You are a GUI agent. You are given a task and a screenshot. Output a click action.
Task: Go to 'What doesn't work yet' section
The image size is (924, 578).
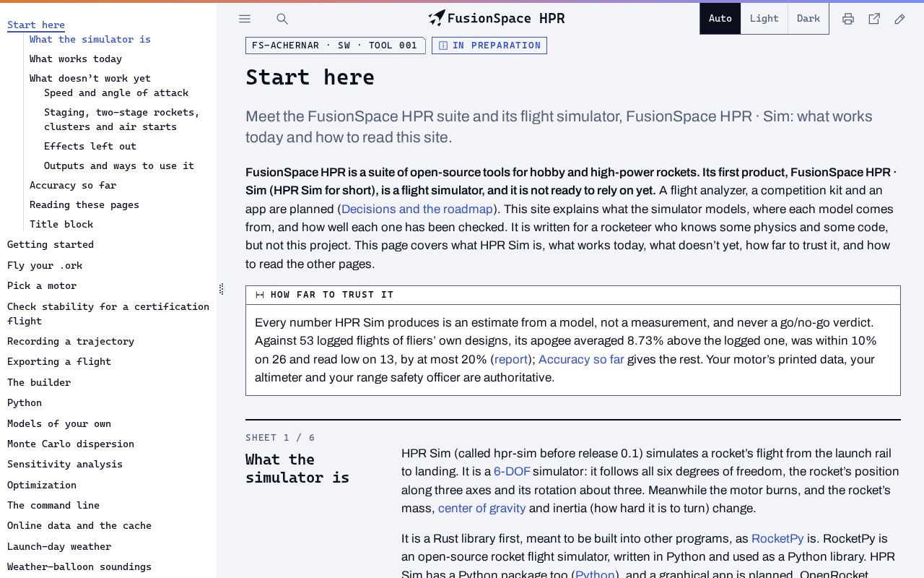tap(90, 78)
